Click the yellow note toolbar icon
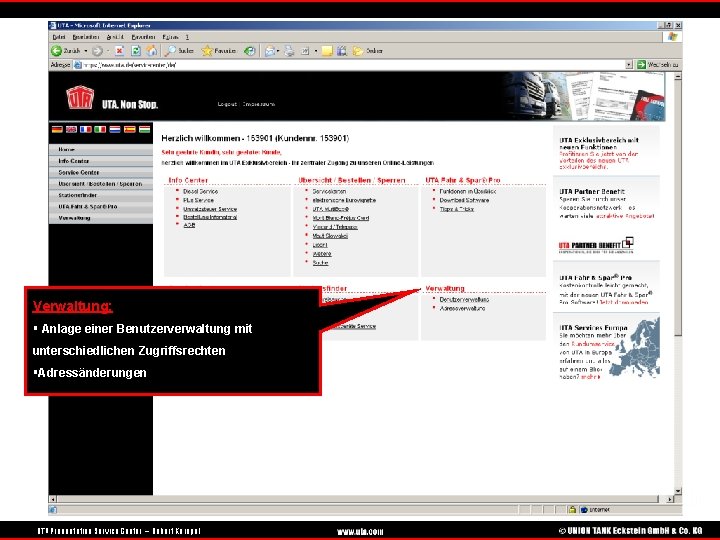720x540 pixels. coord(327,51)
